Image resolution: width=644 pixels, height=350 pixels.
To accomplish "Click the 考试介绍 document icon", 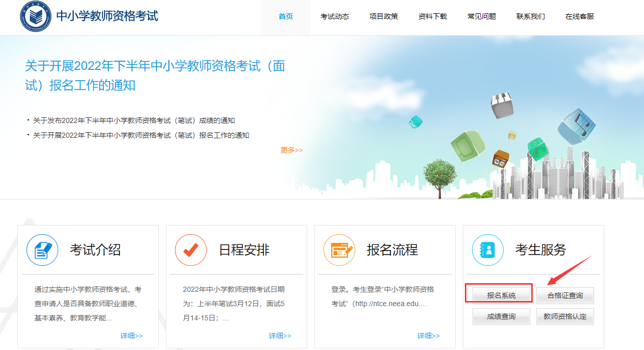I will [42, 250].
